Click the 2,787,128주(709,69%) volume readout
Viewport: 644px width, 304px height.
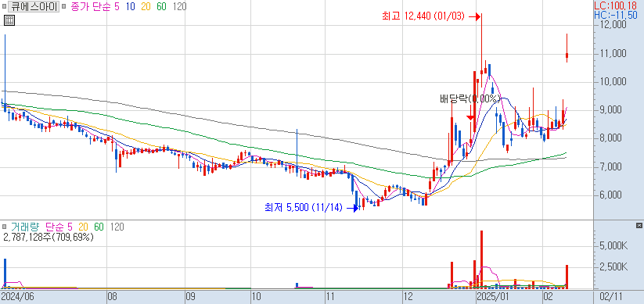coord(49,237)
